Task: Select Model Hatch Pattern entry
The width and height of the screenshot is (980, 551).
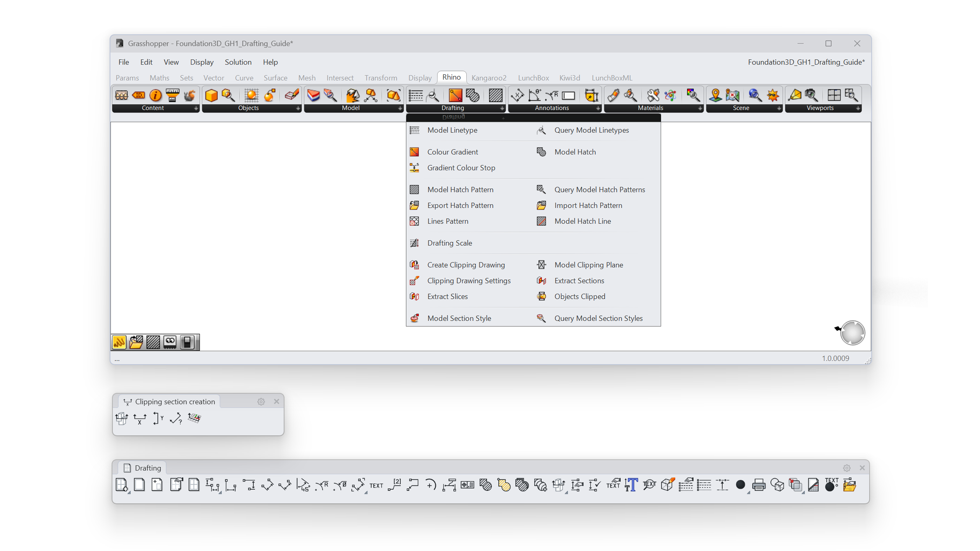Action: (x=451, y=189)
